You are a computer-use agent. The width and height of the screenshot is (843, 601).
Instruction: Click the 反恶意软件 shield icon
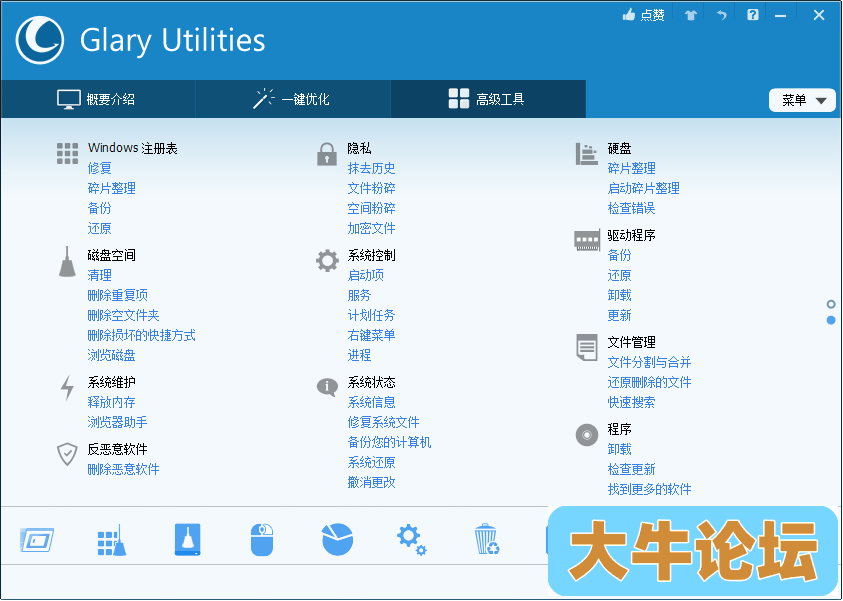(x=67, y=454)
